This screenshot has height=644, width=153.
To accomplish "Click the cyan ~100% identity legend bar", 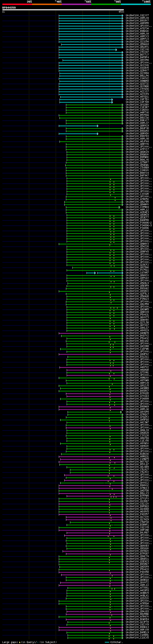I will (x=136, y=4).
